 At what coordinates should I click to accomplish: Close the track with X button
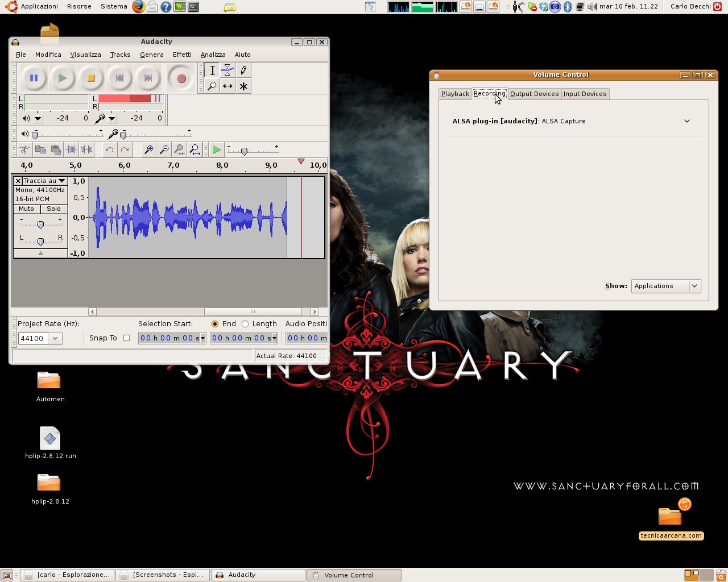tap(18, 181)
